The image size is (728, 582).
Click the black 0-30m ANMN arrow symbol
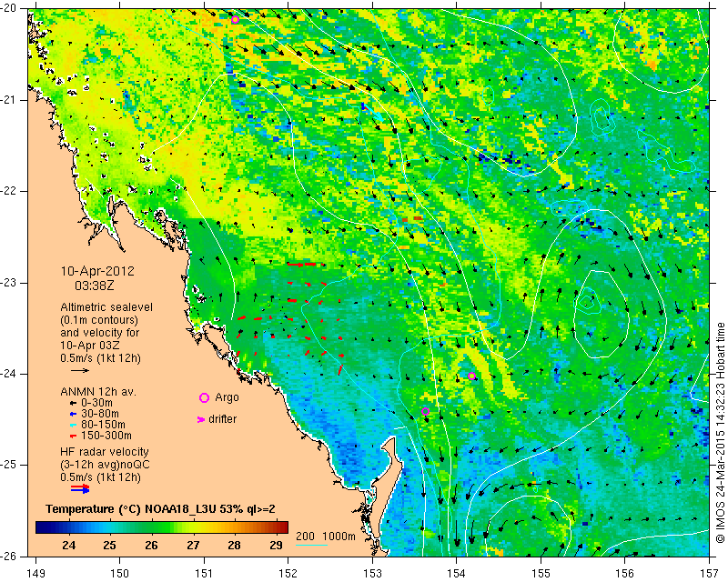click(x=73, y=404)
